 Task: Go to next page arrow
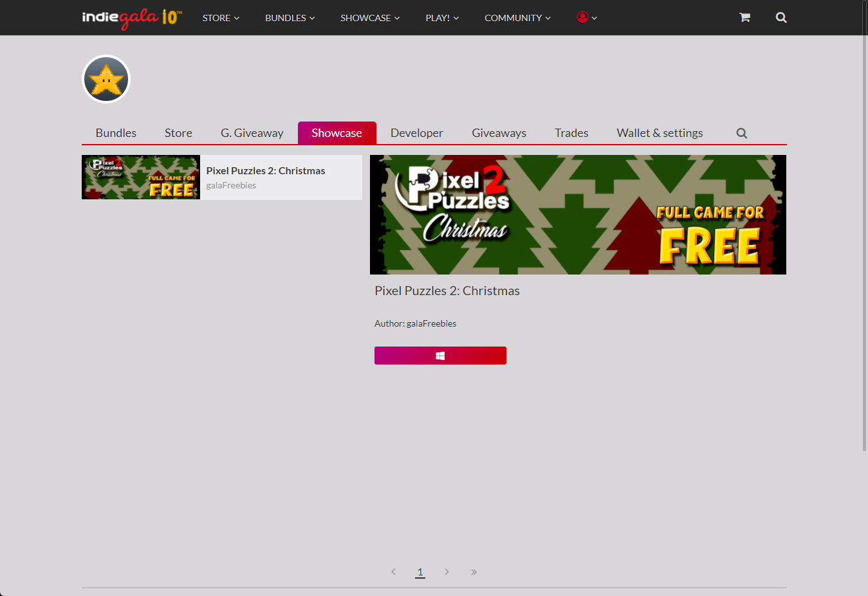[x=447, y=572]
